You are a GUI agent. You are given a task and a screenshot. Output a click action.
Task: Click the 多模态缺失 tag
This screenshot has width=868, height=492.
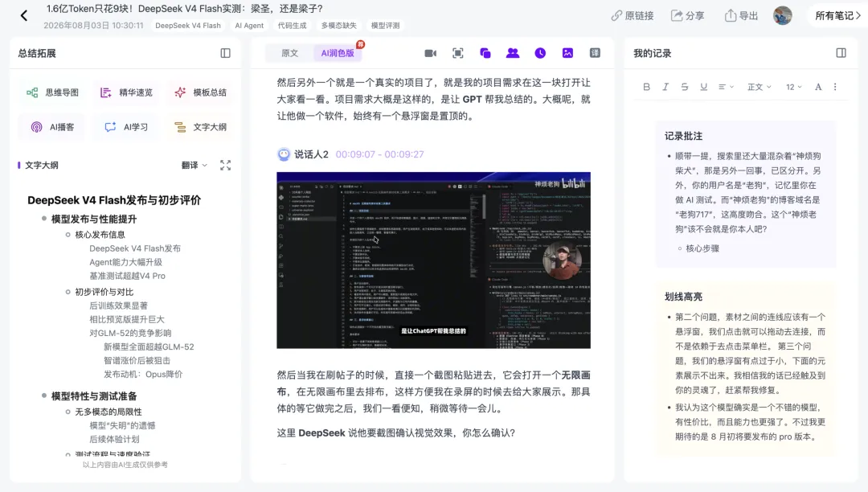[339, 26]
